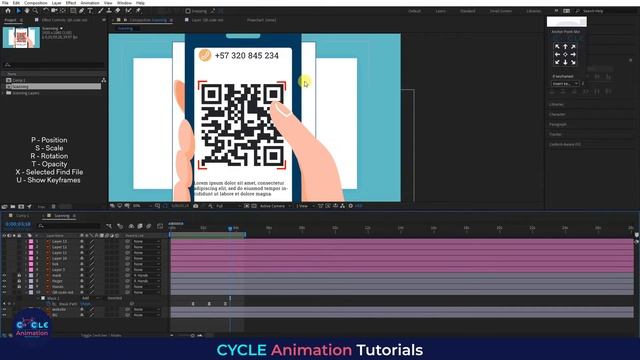
Task: Switch to the Comp 1 timeline tab
Action: click(22, 216)
